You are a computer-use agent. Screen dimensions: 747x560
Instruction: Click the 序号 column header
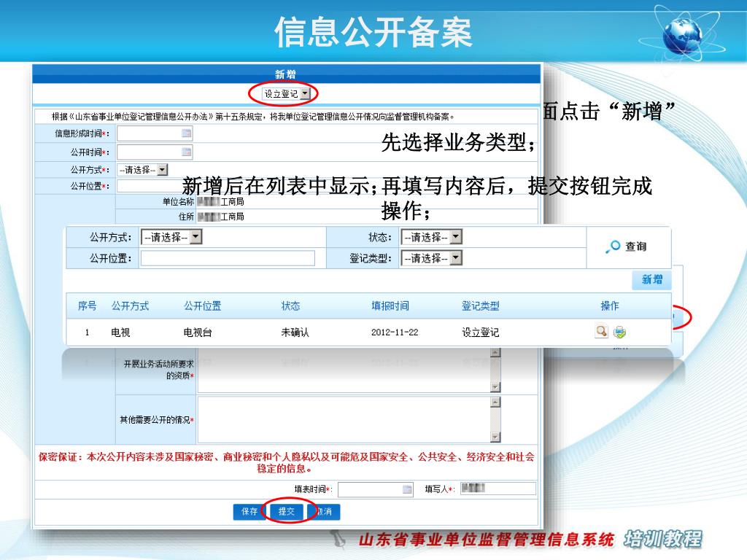point(88,306)
